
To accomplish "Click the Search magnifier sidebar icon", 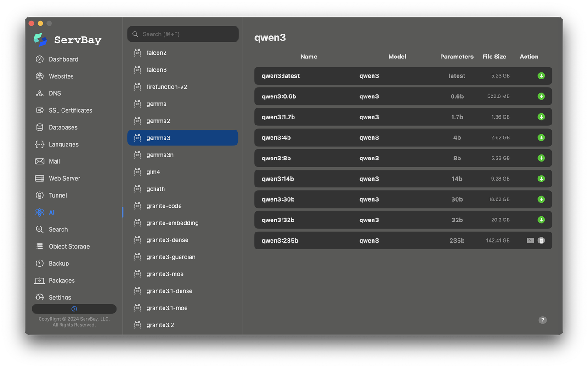I will (x=40, y=229).
